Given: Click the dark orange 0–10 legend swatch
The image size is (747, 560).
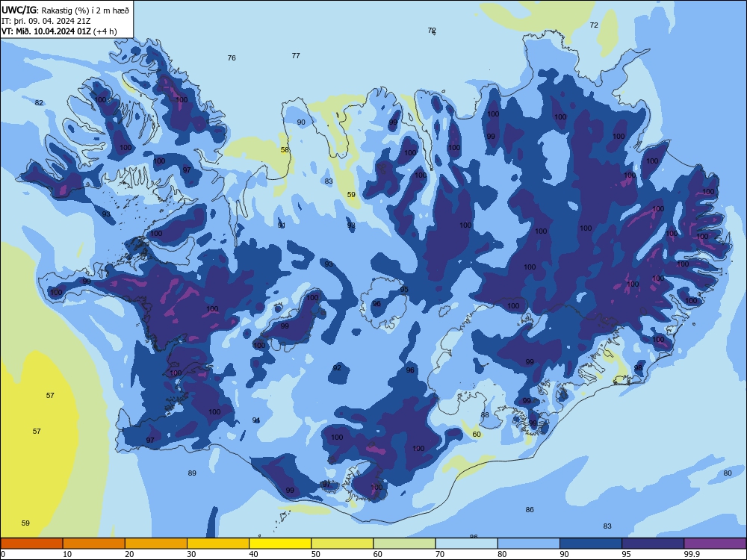Looking at the screenshot, I should (31, 544).
